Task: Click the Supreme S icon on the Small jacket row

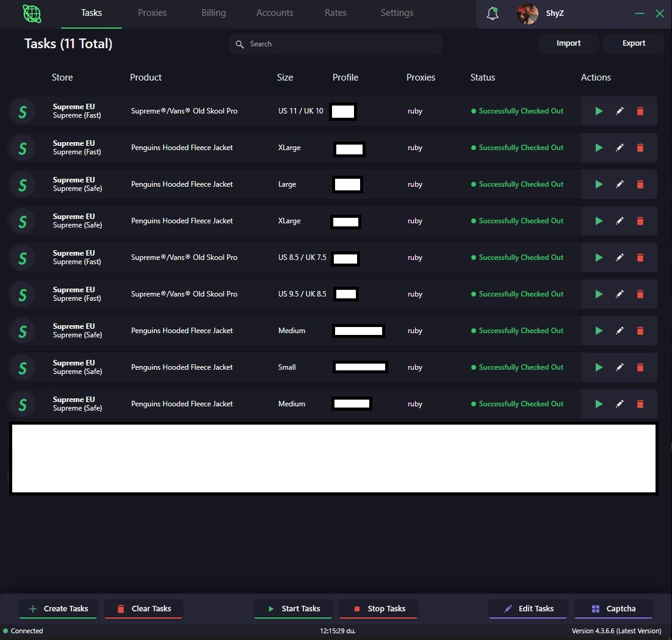Action: tap(23, 367)
